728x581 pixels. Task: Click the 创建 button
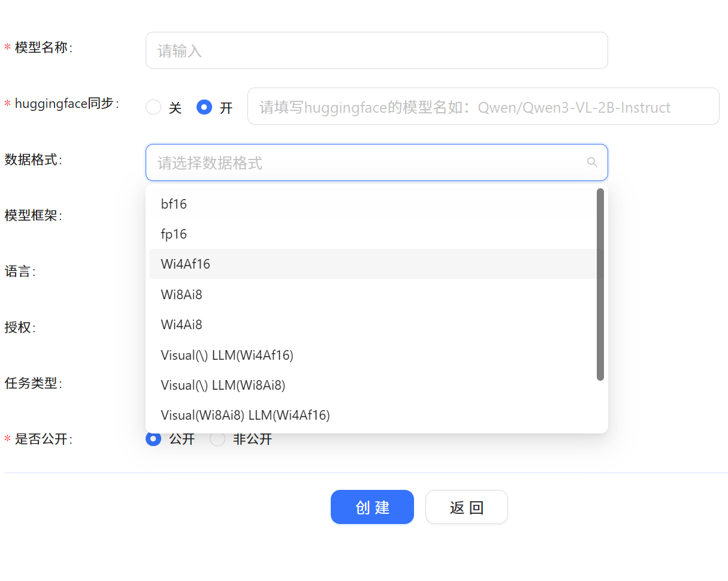click(372, 507)
